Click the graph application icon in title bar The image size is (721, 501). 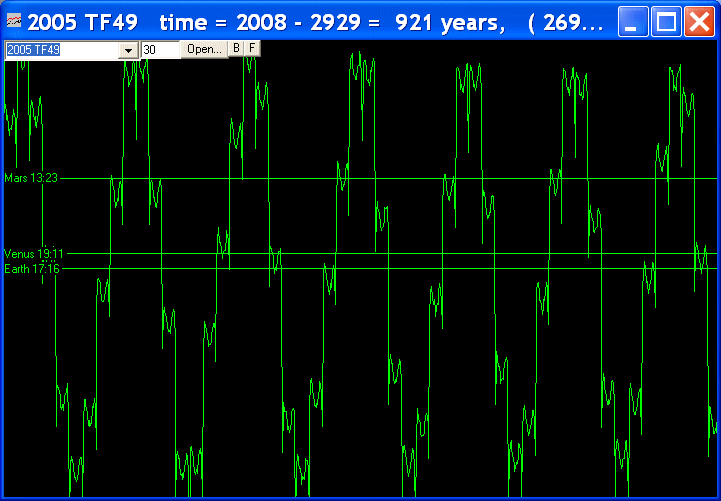[x=14, y=21]
